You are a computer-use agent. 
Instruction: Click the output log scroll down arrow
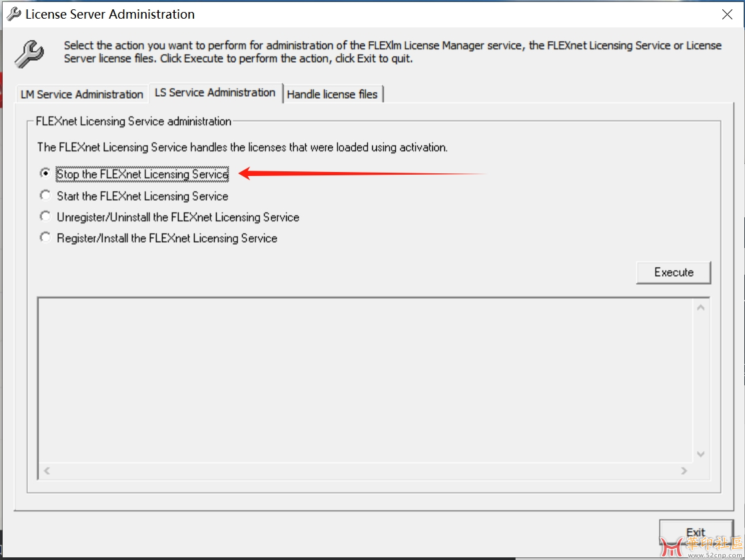click(700, 454)
